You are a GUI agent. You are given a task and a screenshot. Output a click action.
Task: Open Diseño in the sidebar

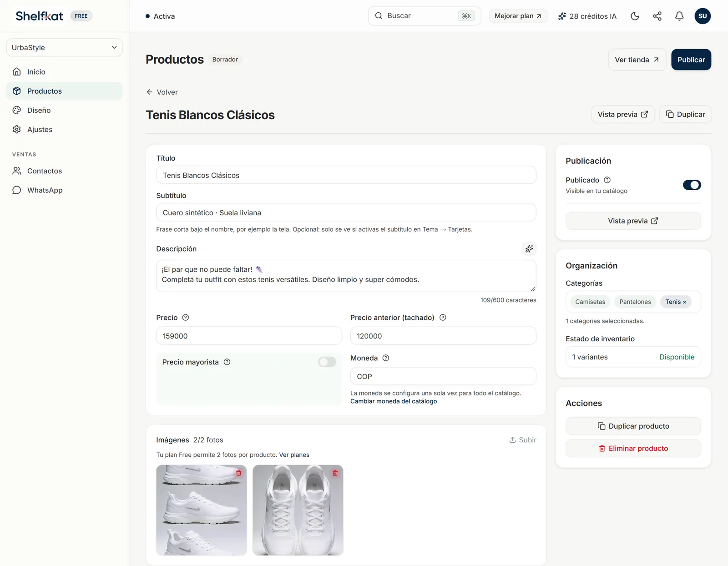[64, 110]
